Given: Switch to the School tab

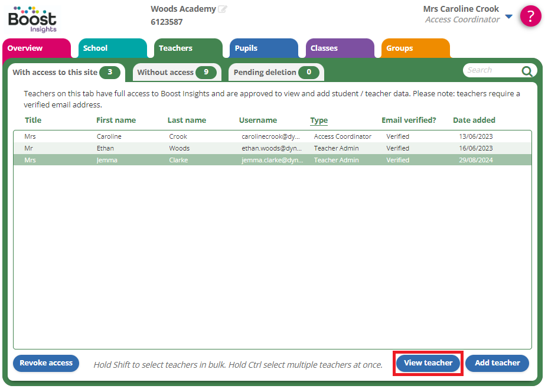Looking at the screenshot, I should point(112,48).
